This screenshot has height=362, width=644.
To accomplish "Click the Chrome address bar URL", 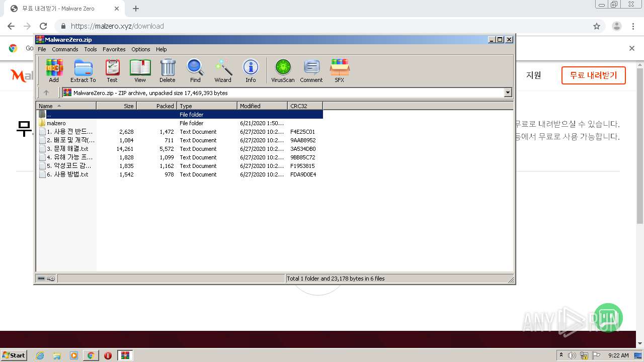I will (x=117, y=26).
